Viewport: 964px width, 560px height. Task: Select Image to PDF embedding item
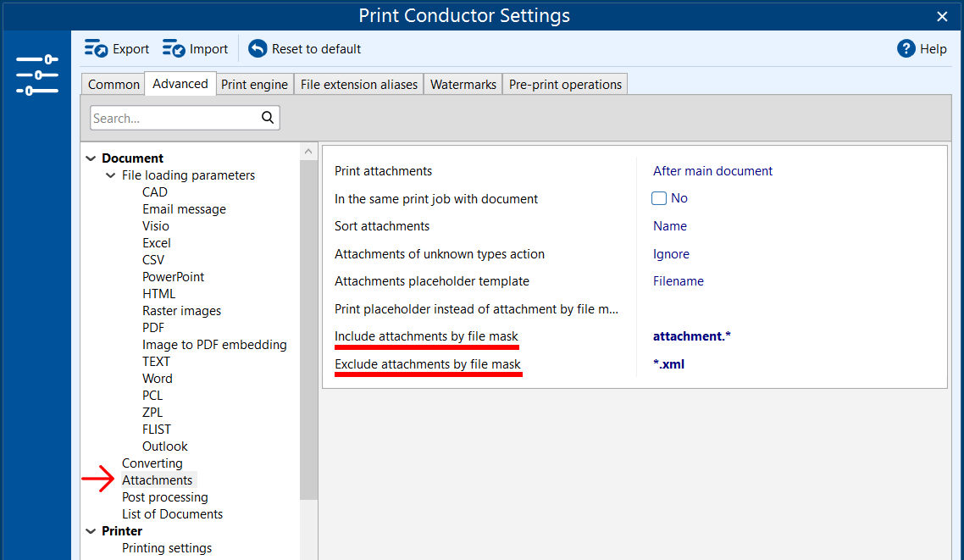214,345
